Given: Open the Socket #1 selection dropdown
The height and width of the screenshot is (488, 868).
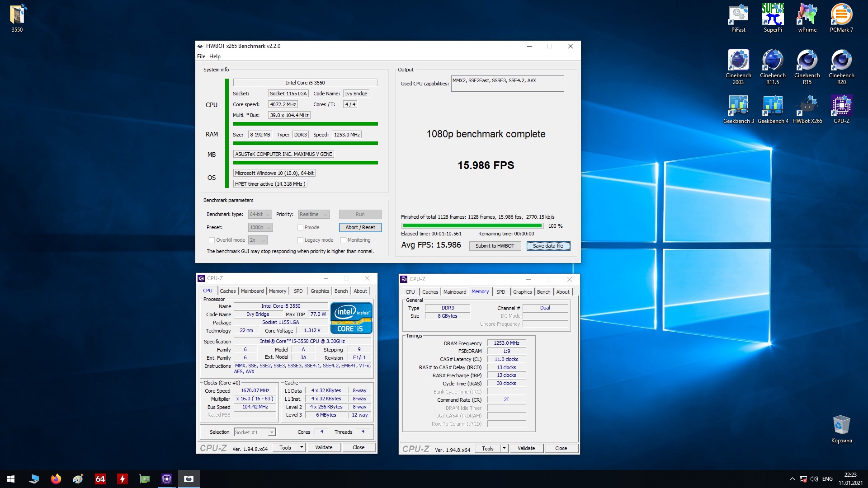Looking at the screenshot, I should coord(255,432).
